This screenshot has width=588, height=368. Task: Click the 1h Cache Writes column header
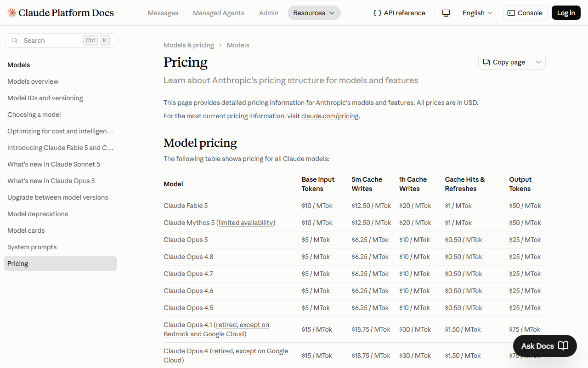413,184
